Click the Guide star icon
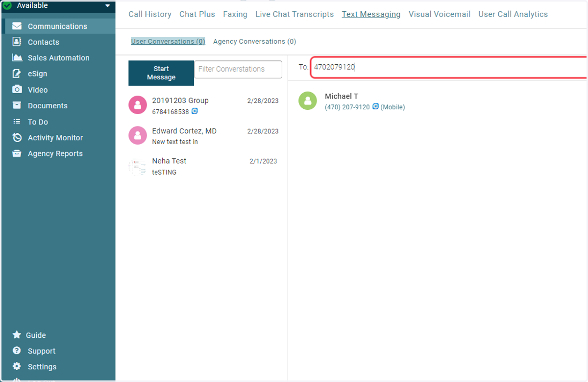Image resolution: width=588 pixels, height=382 pixels. [17, 334]
